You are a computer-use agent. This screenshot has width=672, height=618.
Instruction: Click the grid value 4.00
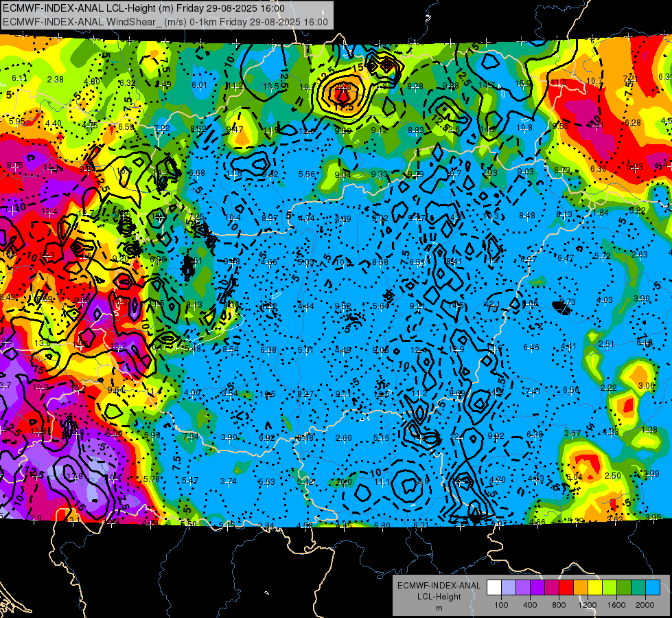192,393
